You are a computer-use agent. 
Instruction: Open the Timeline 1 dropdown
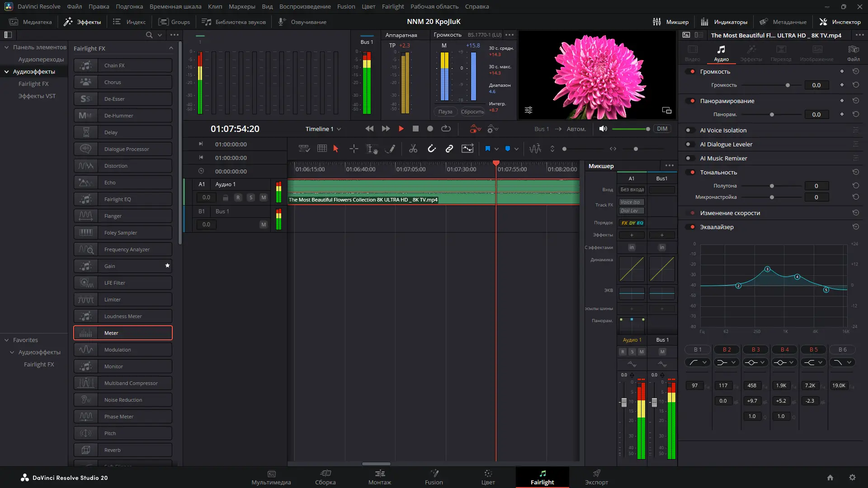pyautogui.click(x=323, y=129)
